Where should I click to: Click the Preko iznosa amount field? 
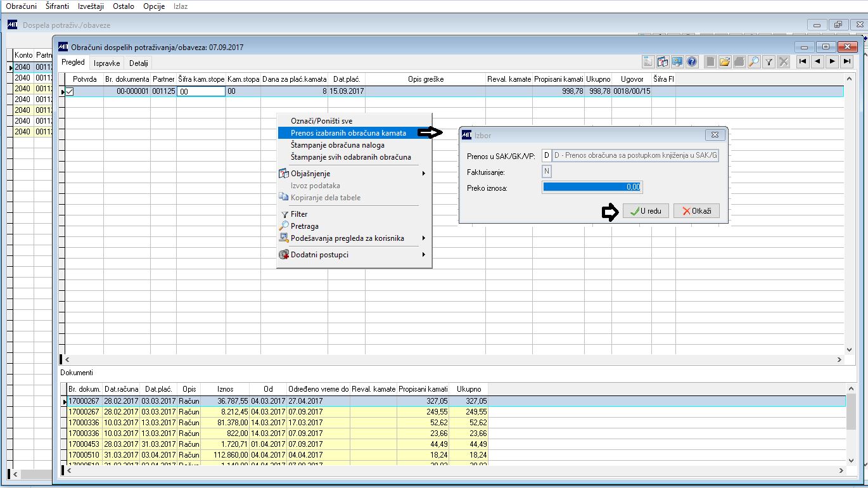(x=592, y=188)
